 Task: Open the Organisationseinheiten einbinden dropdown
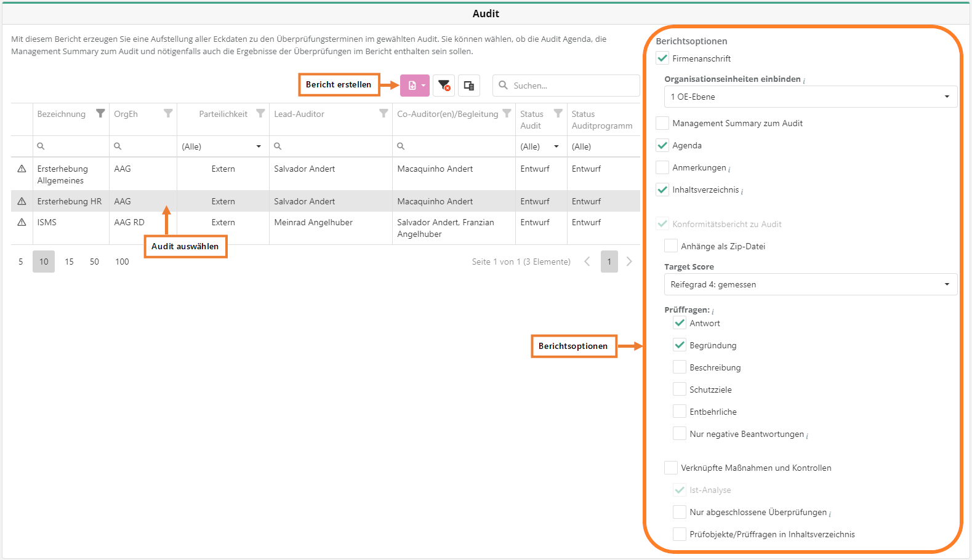(810, 97)
